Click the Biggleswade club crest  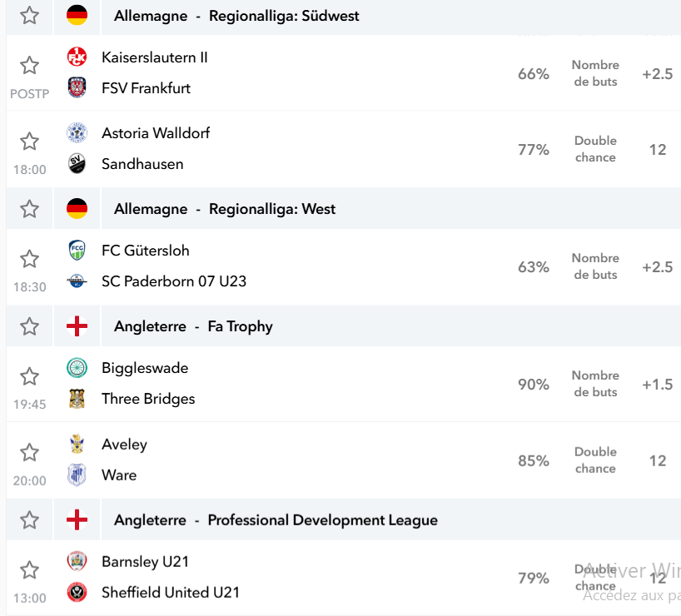[77, 368]
